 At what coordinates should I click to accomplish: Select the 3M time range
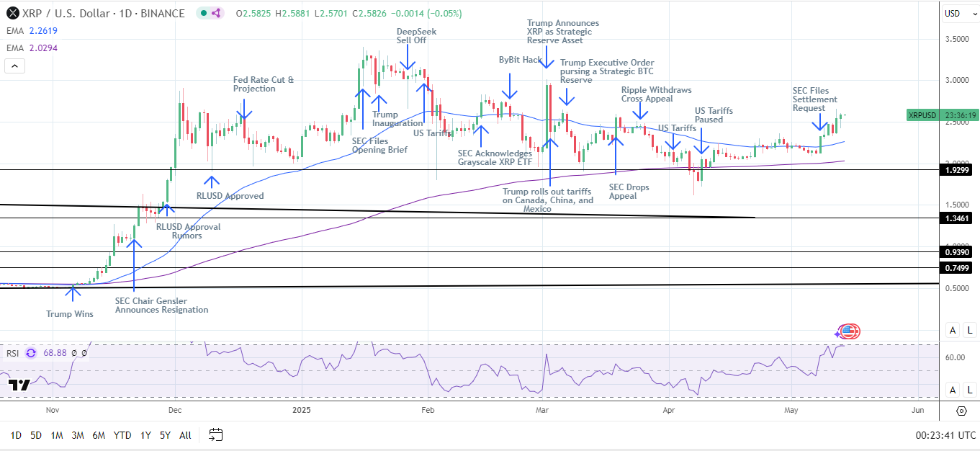point(78,435)
